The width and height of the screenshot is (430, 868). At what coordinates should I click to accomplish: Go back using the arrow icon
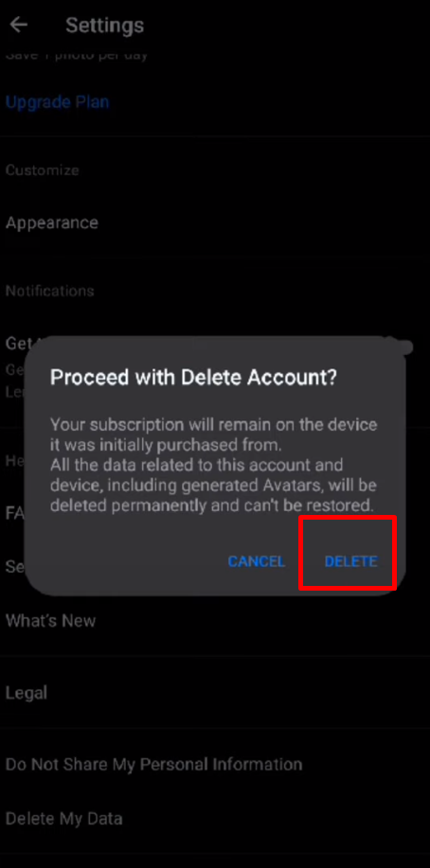pyautogui.click(x=19, y=25)
